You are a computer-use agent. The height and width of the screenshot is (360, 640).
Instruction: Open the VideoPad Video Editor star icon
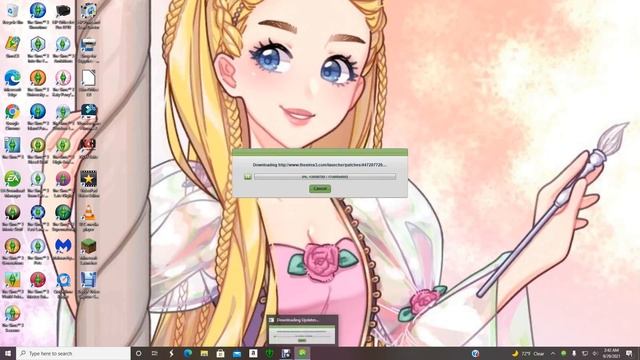89,184
